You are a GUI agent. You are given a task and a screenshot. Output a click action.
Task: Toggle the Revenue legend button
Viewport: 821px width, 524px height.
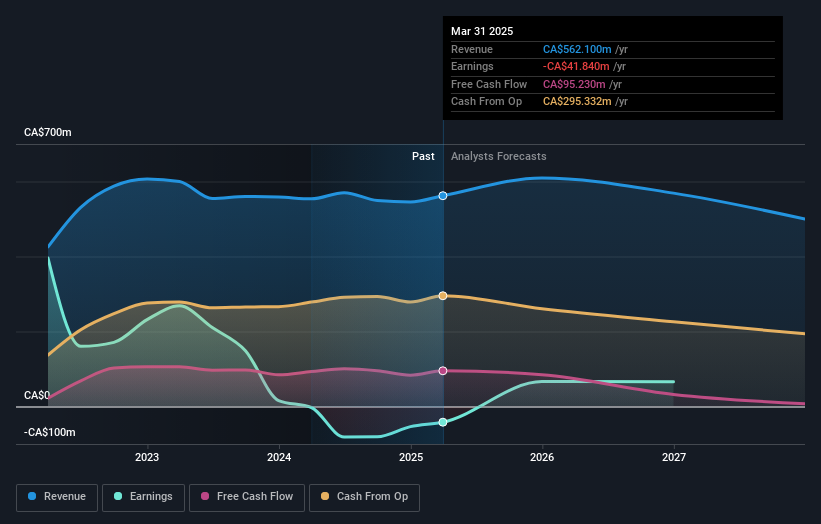[x=57, y=497]
